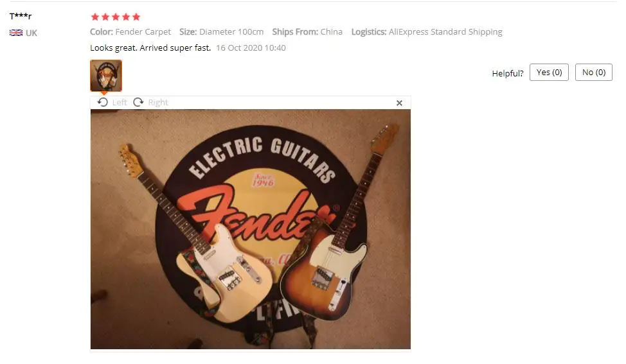Click the fifth red rating star
The image size is (626, 364).
click(136, 17)
